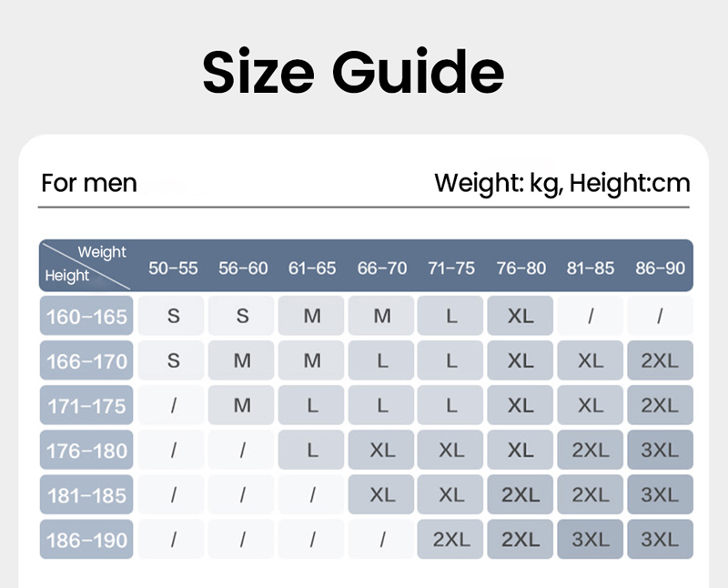Select XL cell for 160–165 height, 76–80 weight

pyautogui.click(x=521, y=317)
